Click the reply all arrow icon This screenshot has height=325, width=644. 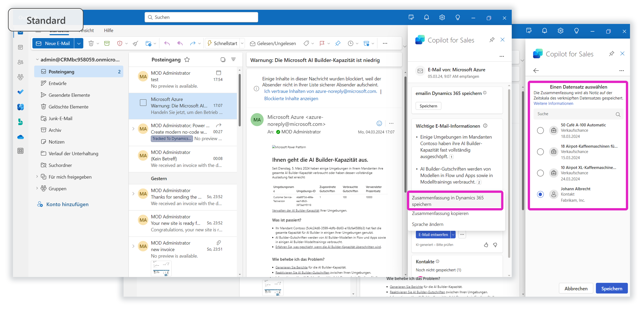click(x=180, y=43)
